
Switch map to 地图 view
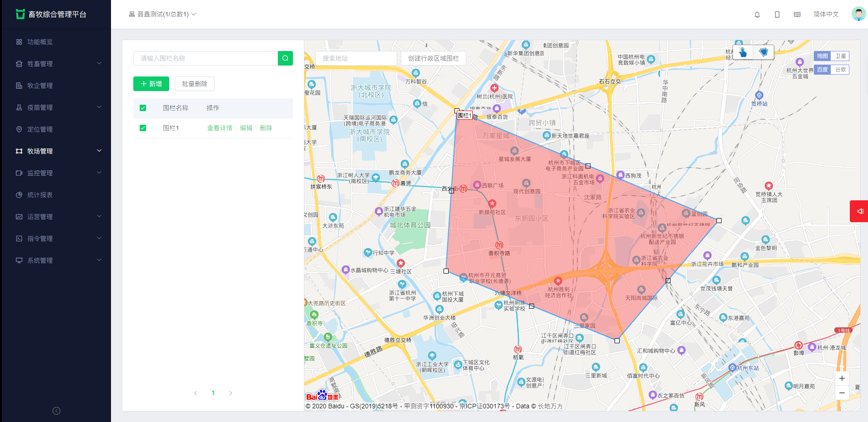pos(823,56)
